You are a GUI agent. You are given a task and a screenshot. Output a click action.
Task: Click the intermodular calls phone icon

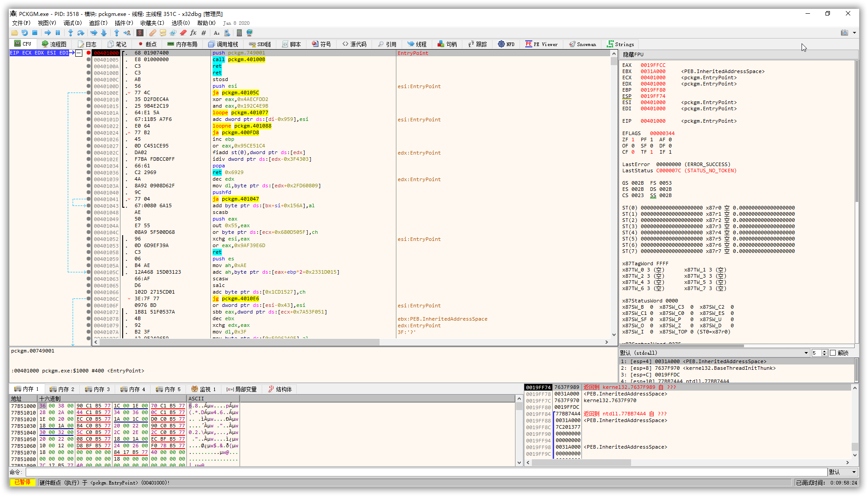[227, 33]
